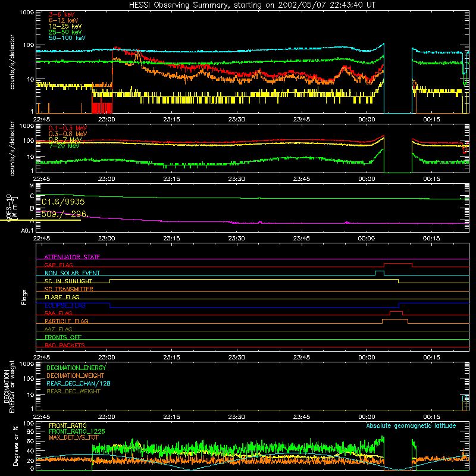This screenshot has width=476, height=476.
Task: Click the HESSI Observing Summary title text
Action: 252,5
